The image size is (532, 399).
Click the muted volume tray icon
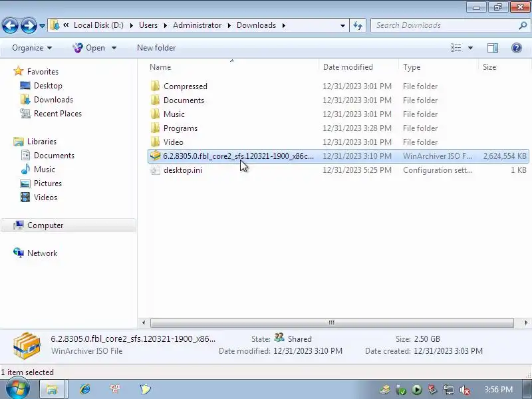pos(464,390)
